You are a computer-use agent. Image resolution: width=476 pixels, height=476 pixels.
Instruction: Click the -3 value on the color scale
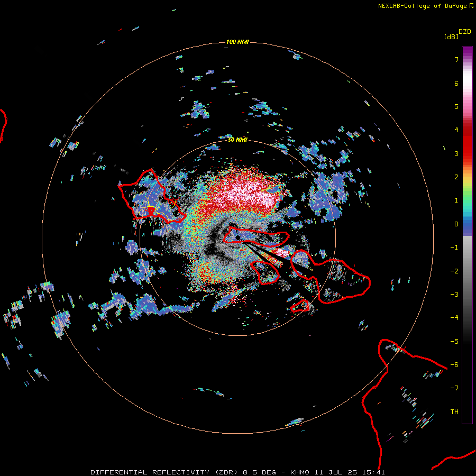454,295
